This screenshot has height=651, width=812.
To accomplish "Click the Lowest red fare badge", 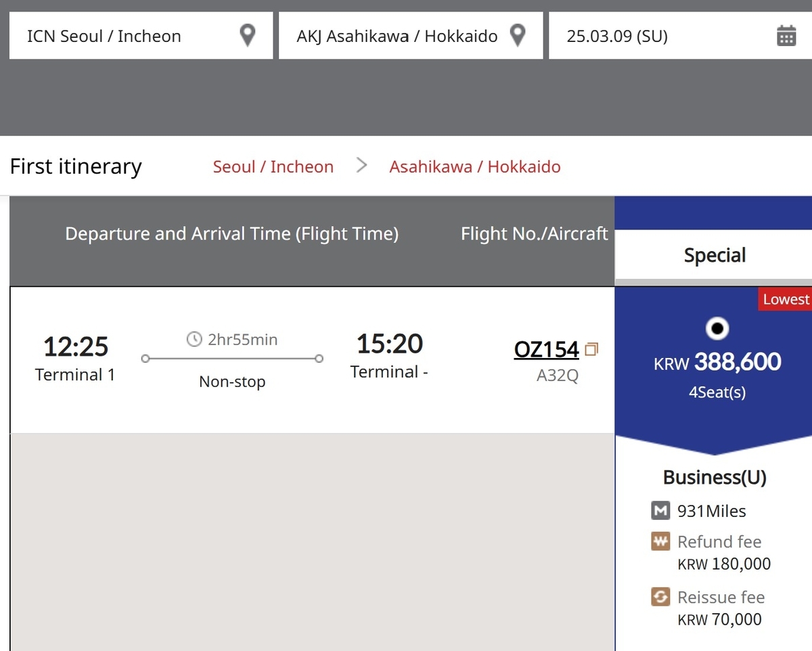I will [785, 299].
